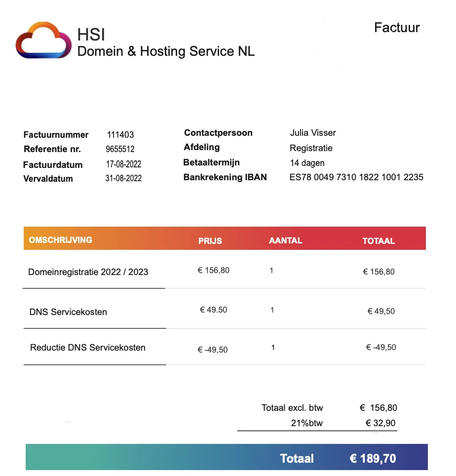Select the grand total '€ 189,70'
Viewport: 456px width, 476px height.
tap(373, 458)
